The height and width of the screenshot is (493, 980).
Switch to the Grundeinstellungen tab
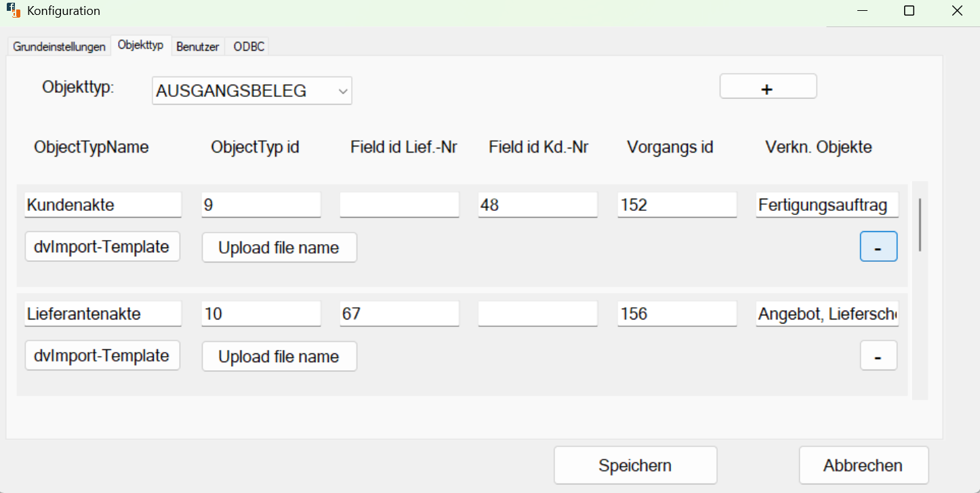coord(58,45)
